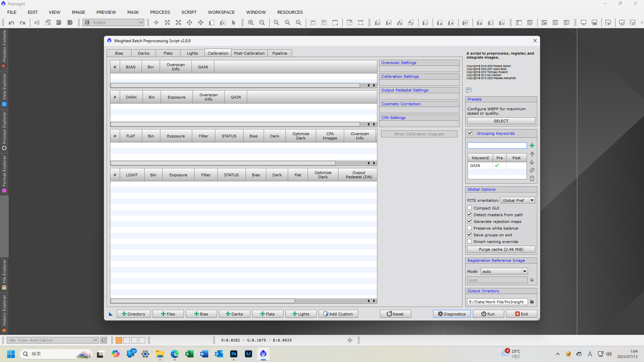The image size is (644, 362).
Task: Open View Explorer side panel
Action: (4, 90)
